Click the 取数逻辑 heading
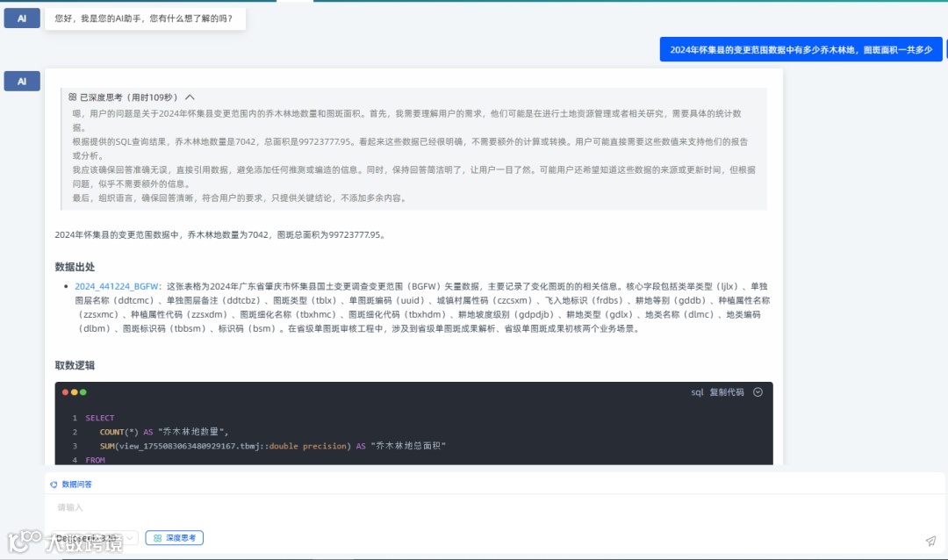Viewport: 948px width, 560px height. 75,365
